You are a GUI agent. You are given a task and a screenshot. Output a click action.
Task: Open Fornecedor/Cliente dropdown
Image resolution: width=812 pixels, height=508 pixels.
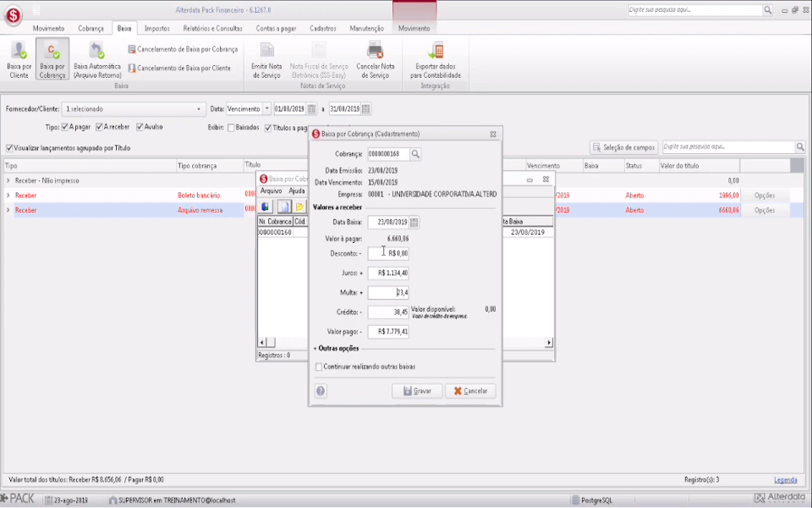pos(198,109)
